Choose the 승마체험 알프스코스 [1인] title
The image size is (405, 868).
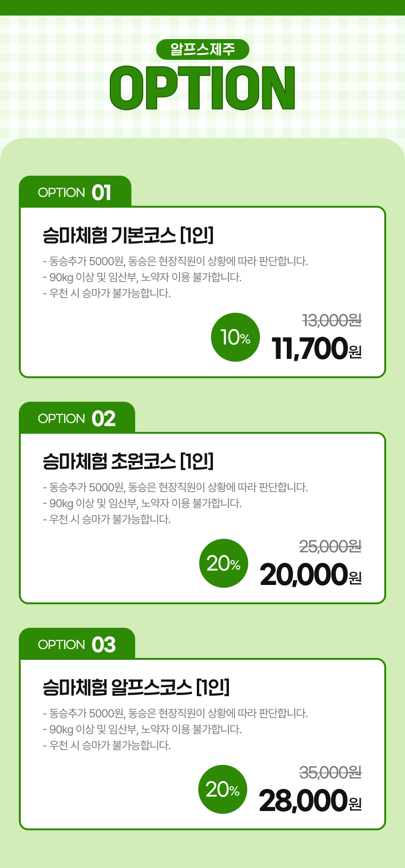[x=136, y=687]
